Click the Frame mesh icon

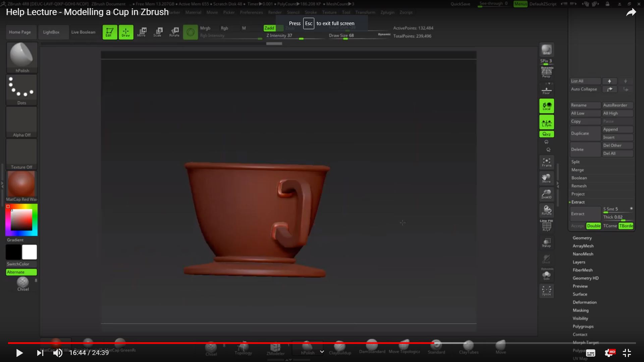coord(546,162)
